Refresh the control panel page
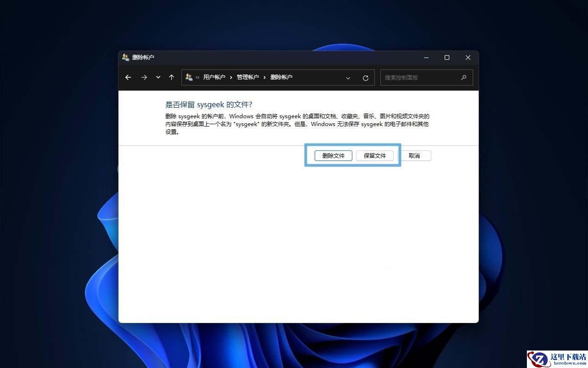The image size is (588, 368). [x=366, y=78]
